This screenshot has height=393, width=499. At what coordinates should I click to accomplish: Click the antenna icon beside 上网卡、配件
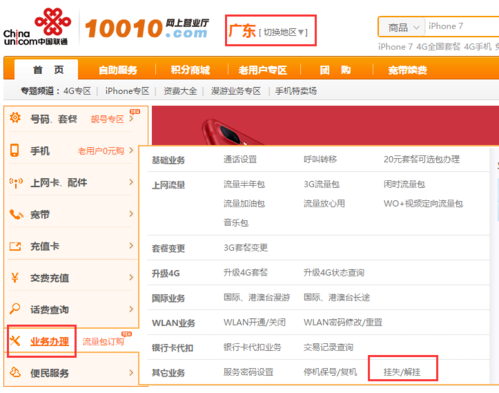click(x=16, y=183)
